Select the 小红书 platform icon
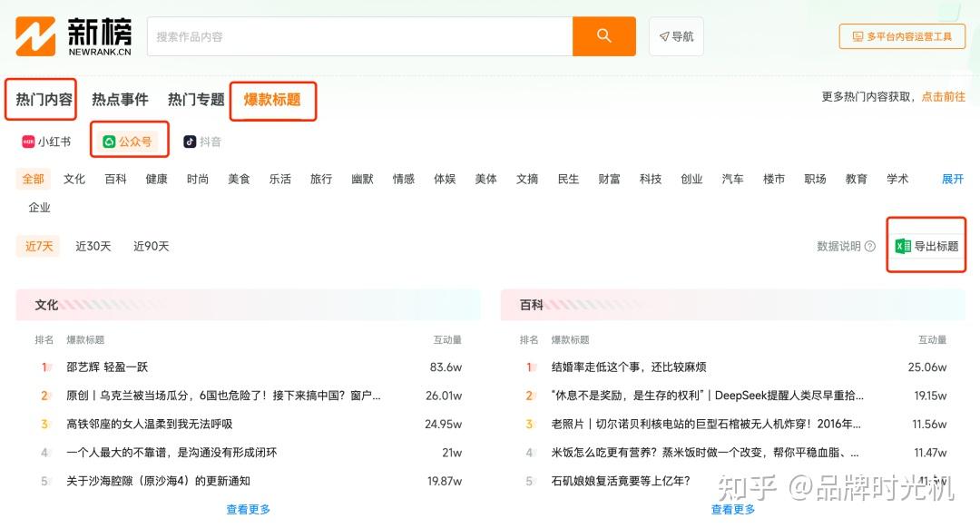 pos(25,142)
